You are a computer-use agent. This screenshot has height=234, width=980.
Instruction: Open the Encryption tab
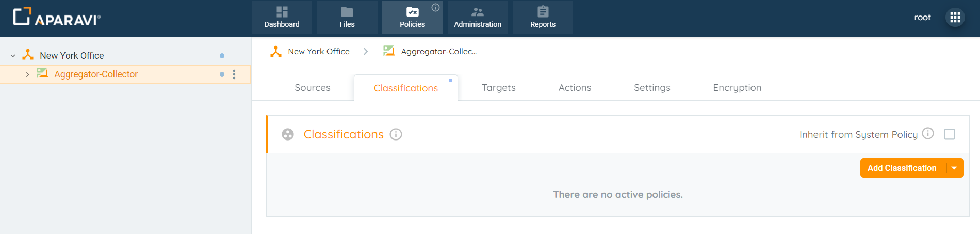(737, 88)
